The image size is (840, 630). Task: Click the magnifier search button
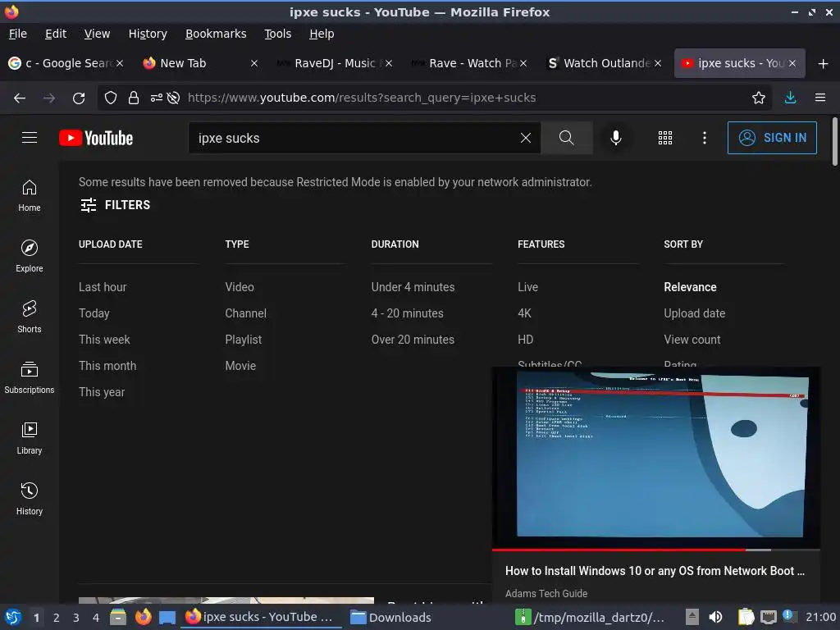coord(566,138)
